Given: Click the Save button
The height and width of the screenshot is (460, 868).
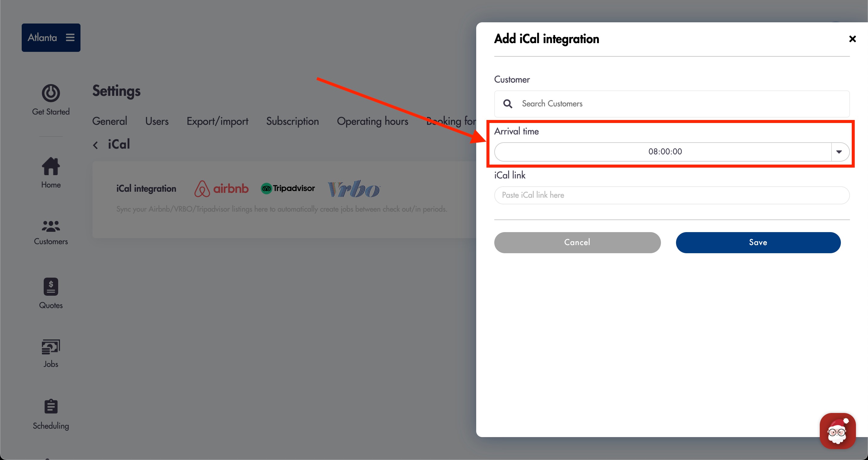Looking at the screenshot, I should click(758, 242).
